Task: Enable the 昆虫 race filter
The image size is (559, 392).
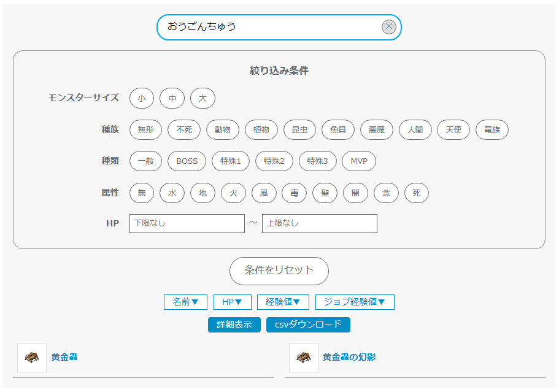Action: click(x=299, y=129)
